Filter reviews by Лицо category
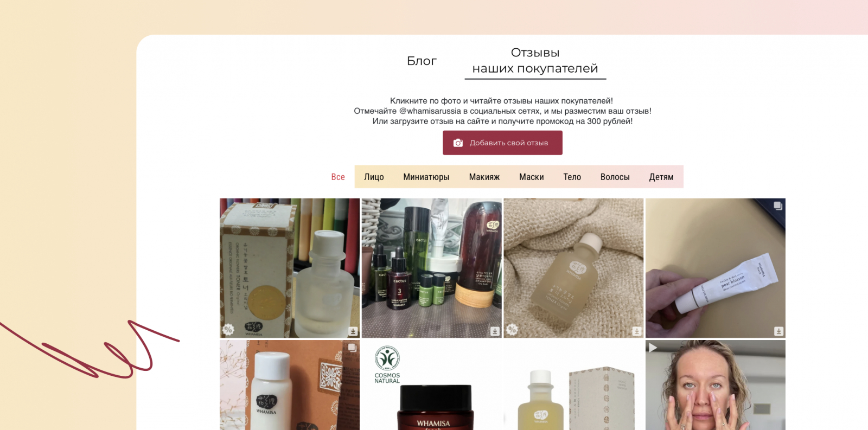Image resolution: width=868 pixels, height=430 pixels. pos(374,177)
